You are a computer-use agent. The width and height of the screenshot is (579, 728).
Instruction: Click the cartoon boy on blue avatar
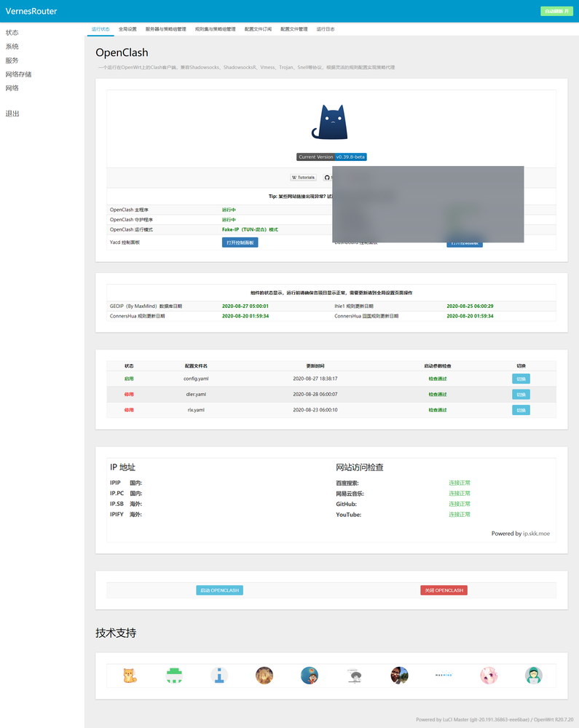point(310,675)
